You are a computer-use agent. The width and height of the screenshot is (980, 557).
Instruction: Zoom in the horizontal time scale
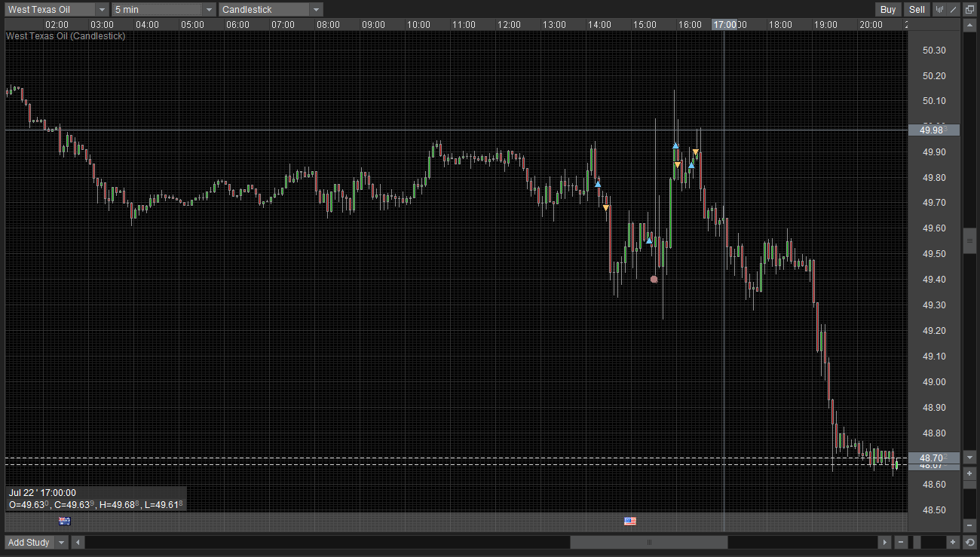click(x=953, y=542)
